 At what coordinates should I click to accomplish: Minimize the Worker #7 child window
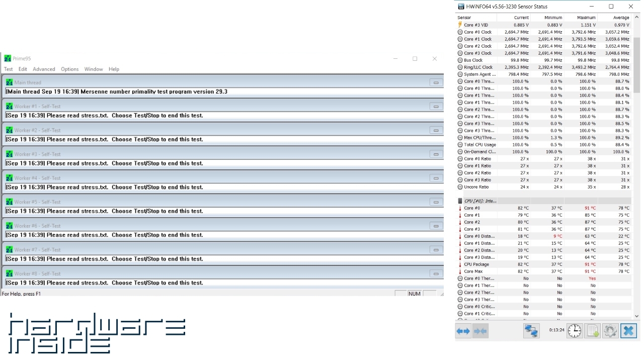pyautogui.click(x=436, y=249)
